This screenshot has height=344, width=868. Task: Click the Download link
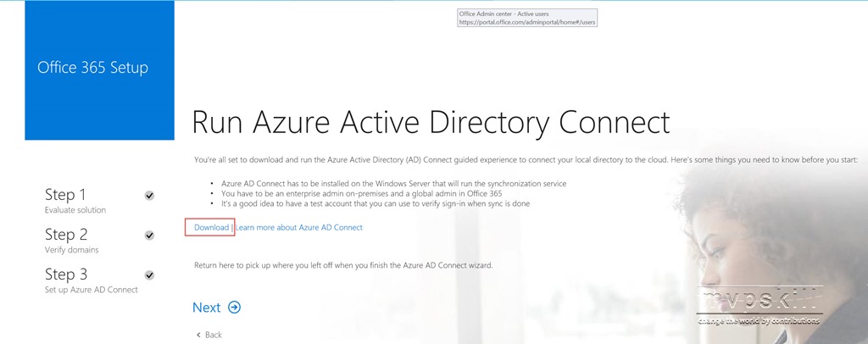point(211,227)
